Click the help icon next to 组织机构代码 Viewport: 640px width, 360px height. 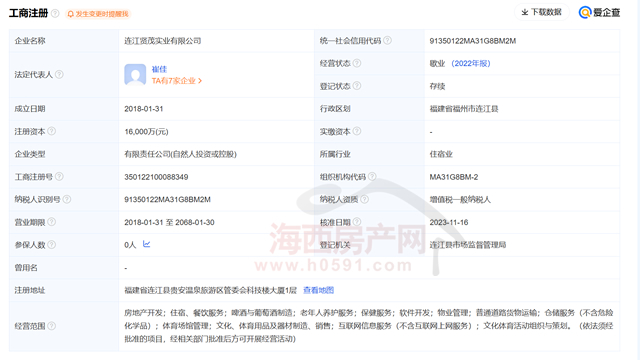372,176
